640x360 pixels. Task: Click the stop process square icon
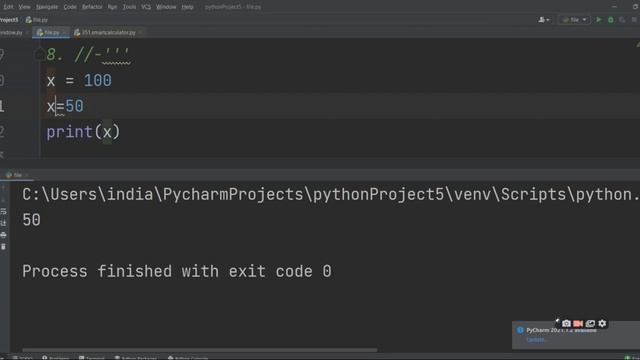pyautogui.click(x=634, y=20)
